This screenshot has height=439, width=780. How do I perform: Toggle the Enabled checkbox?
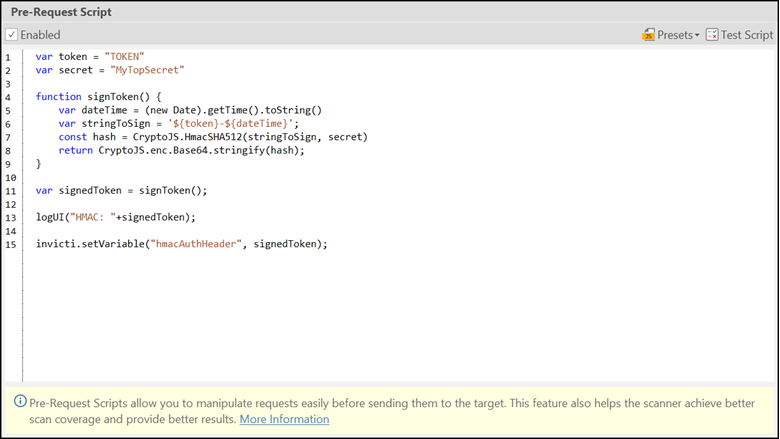point(11,35)
